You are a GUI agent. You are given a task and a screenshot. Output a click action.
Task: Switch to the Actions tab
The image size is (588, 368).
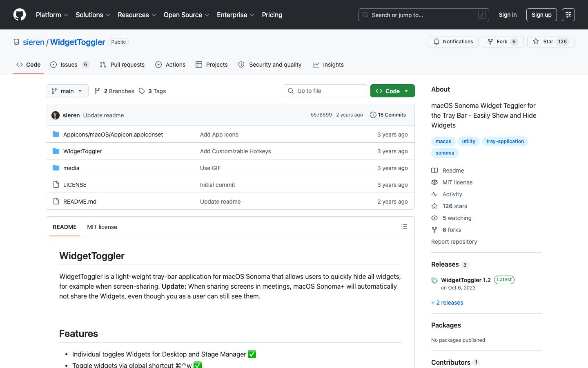170,65
